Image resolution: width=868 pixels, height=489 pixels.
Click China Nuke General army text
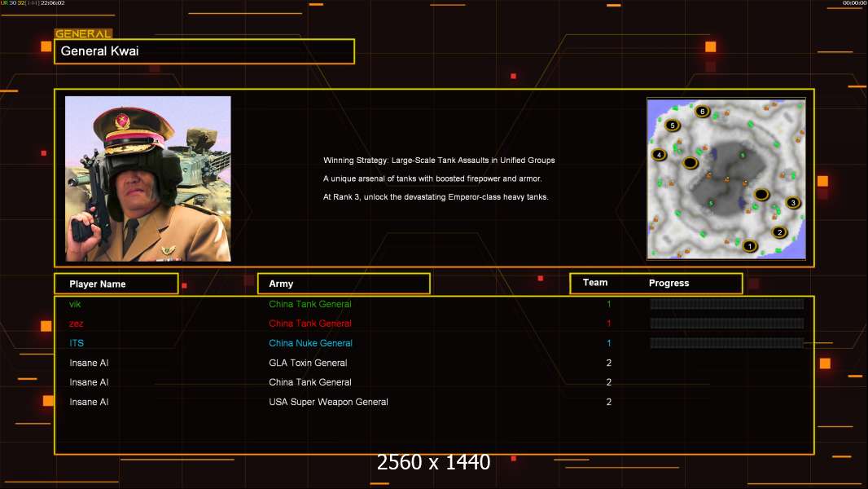click(310, 343)
